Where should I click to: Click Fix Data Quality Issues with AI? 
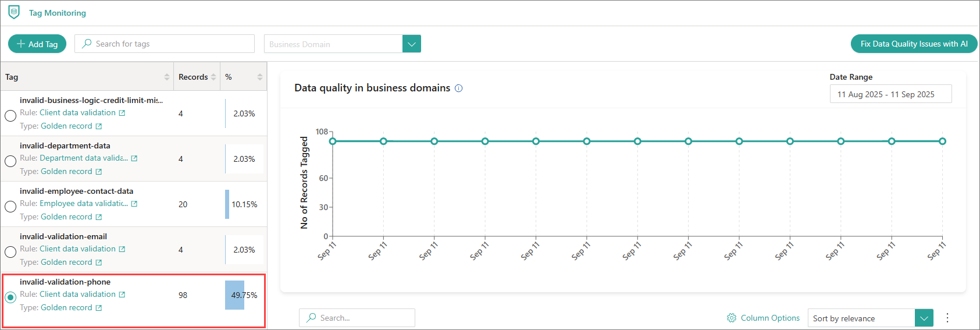[x=914, y=44]
